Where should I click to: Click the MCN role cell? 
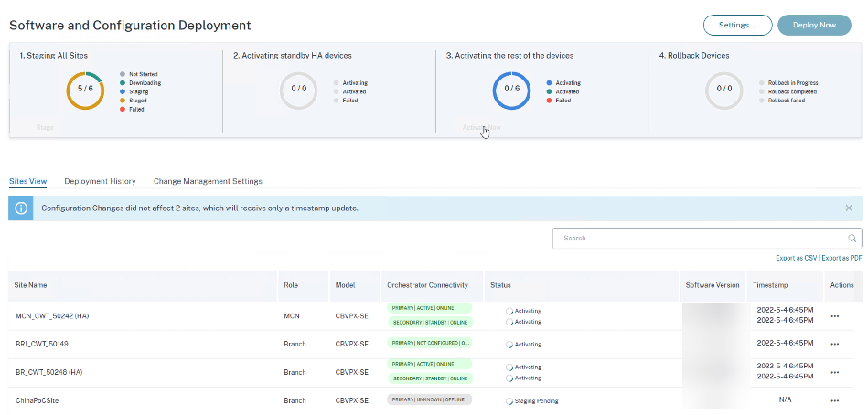290,316
